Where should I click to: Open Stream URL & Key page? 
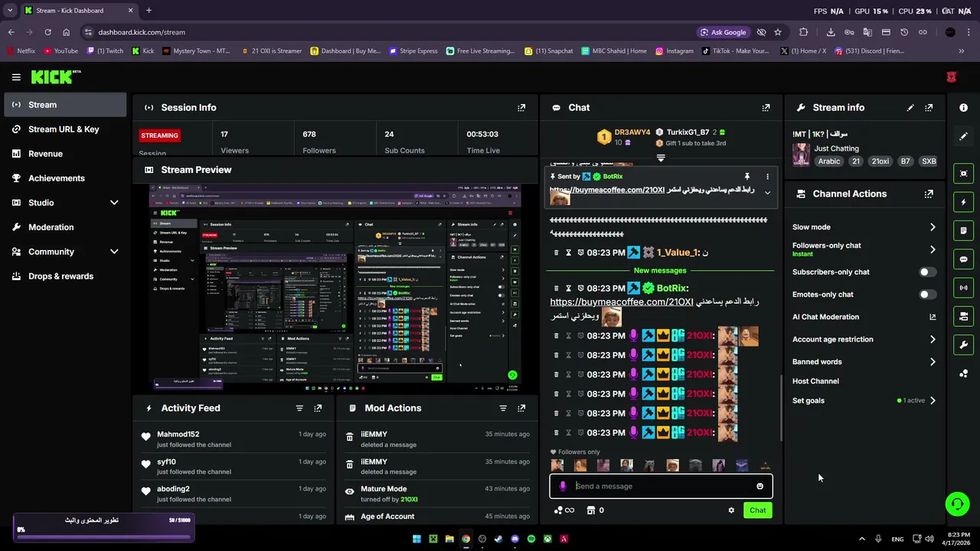[65, 129]
